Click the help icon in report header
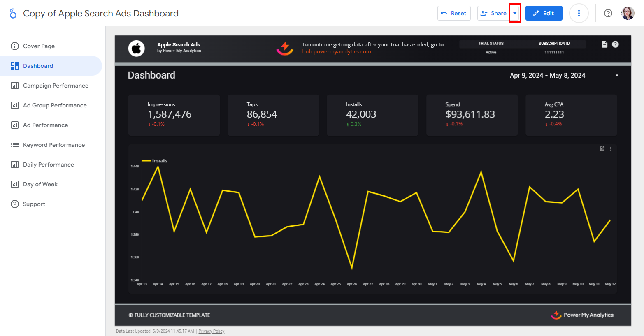Image resolution: width=644 pixels, height=336 pixels. pos(615,44)
